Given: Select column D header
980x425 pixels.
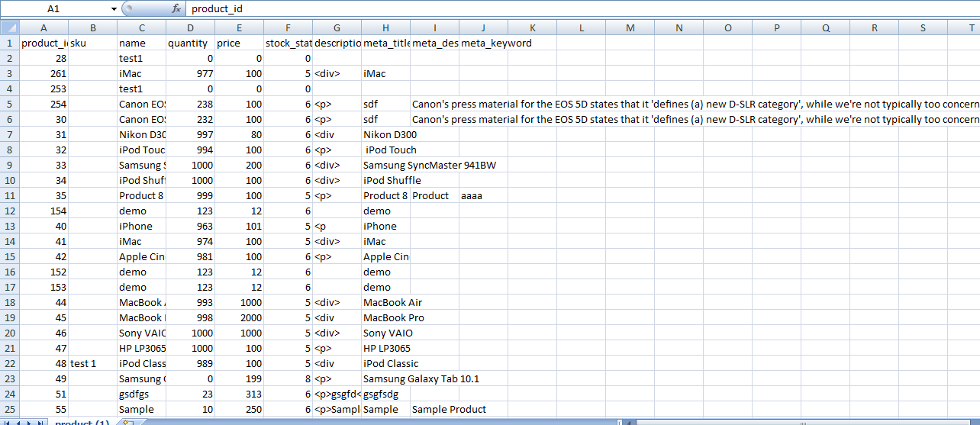Looking at the screenshot, I should (190, 28).
